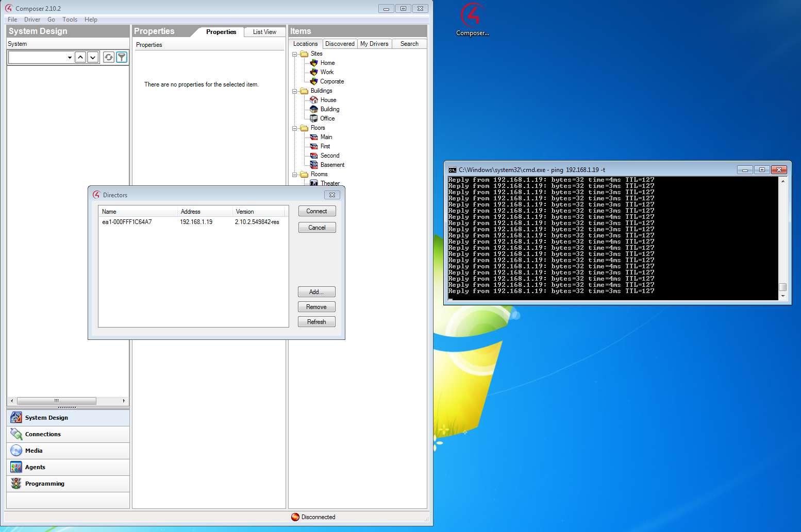Open the Composer desktop shortcut icon
Viewport: 801px width, 532px height.
(472, 20)
